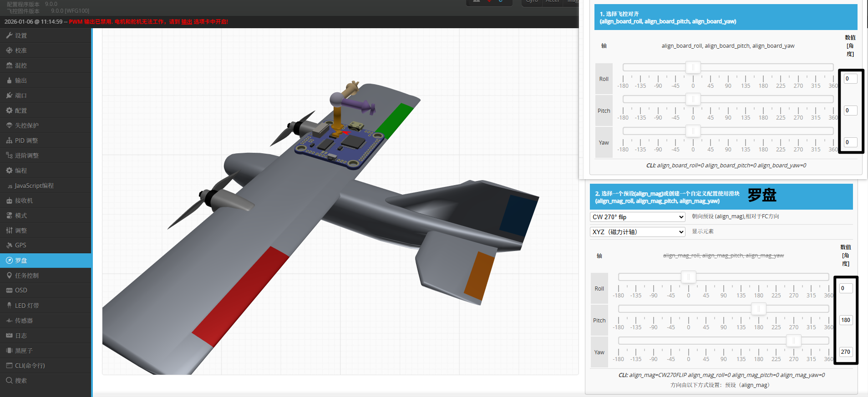Switch to the OSD tab
The height and width of the screenshot is (397, 868).
pyautogui.click(x=21, y=290)
